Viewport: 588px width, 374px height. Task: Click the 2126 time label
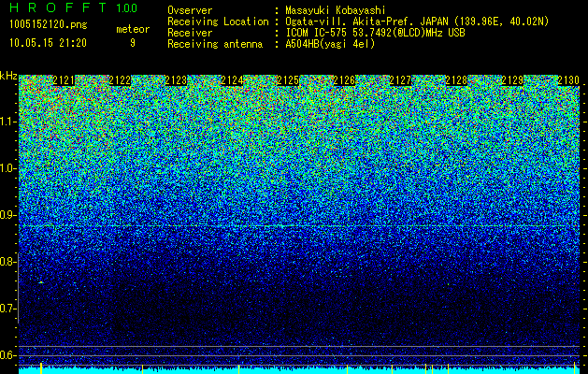click(x=344, y=80)
